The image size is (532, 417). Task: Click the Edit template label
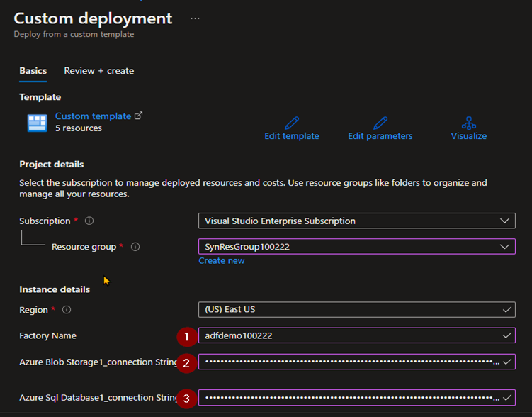[x=292, y=136]
